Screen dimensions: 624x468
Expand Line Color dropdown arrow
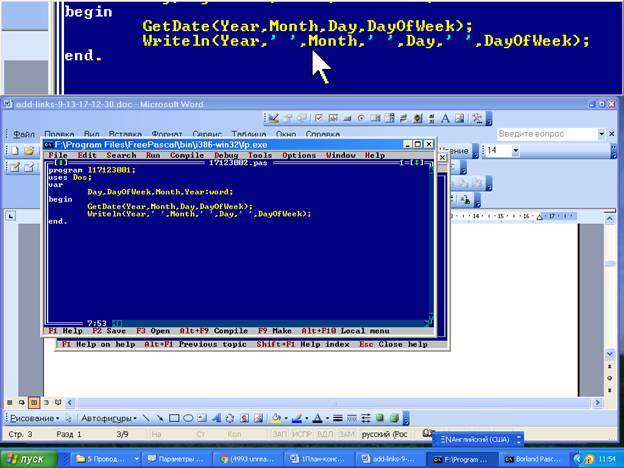[x=306, y=418]
